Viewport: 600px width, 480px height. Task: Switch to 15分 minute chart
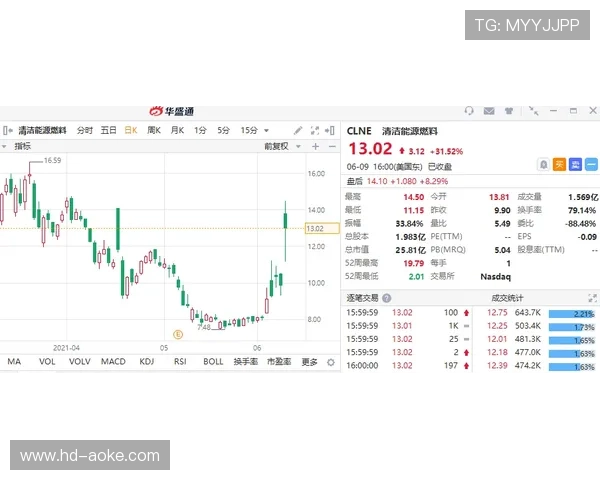[x=249, y=131]
